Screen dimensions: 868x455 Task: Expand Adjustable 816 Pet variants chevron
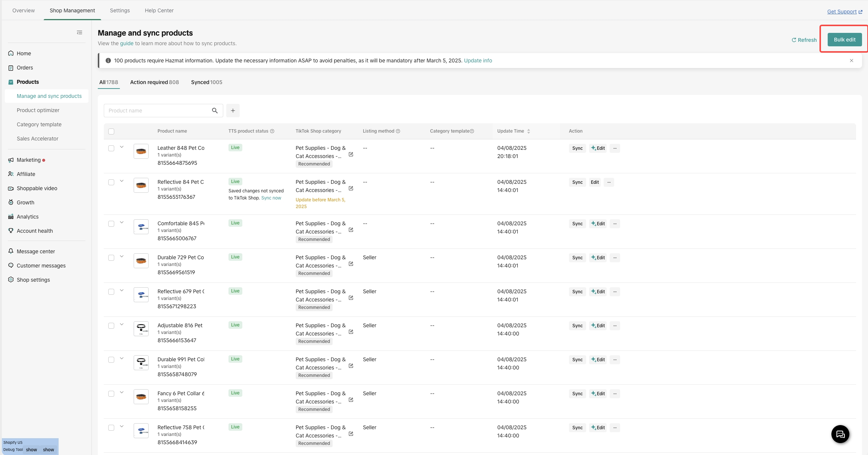[122, 325]
